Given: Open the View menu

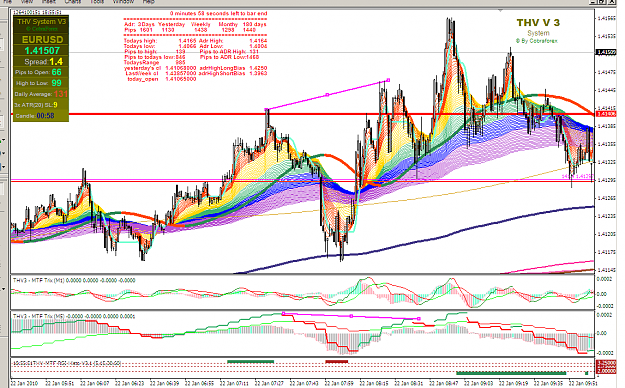Looking at the screenshot, I should coord(26,2).
